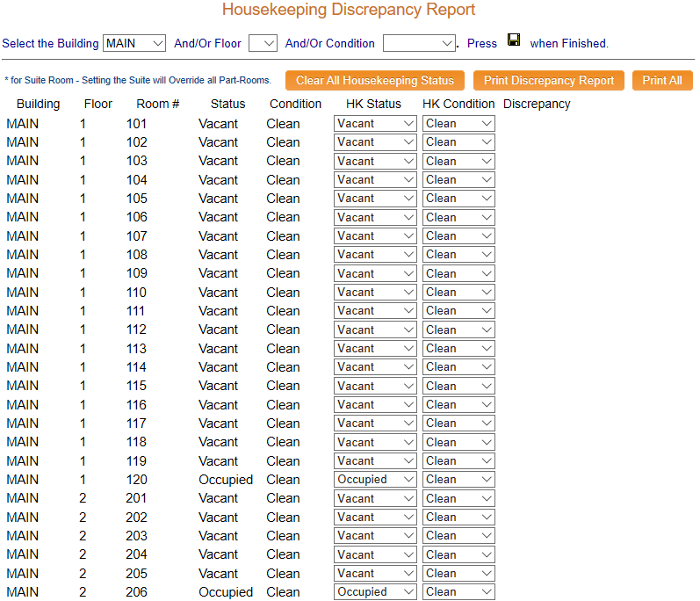The image size is (700, 601).
Task: Click room number 101 cell
Action: 137,124
